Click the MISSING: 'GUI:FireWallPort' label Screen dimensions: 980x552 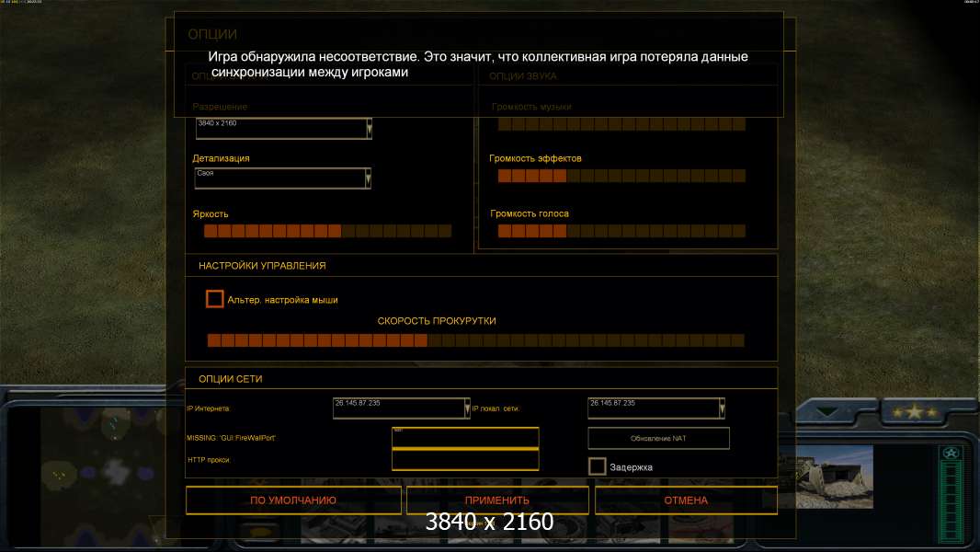point(232,438)
